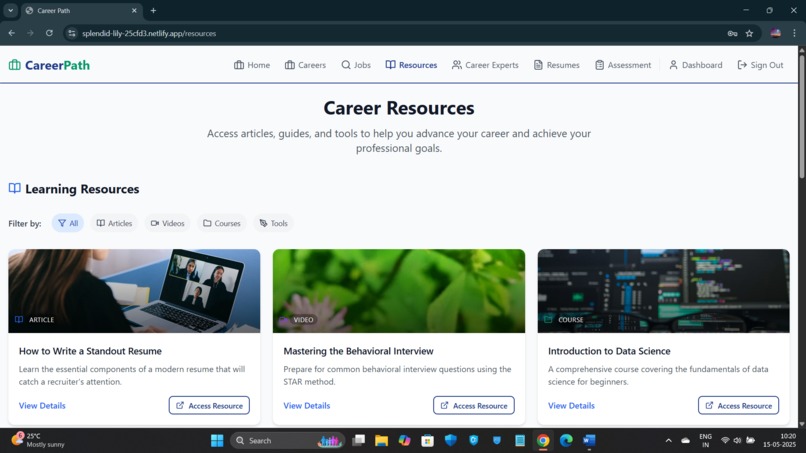The image size is (806, 453).
Task: Click the CareerPath logo
Action: 49,65
